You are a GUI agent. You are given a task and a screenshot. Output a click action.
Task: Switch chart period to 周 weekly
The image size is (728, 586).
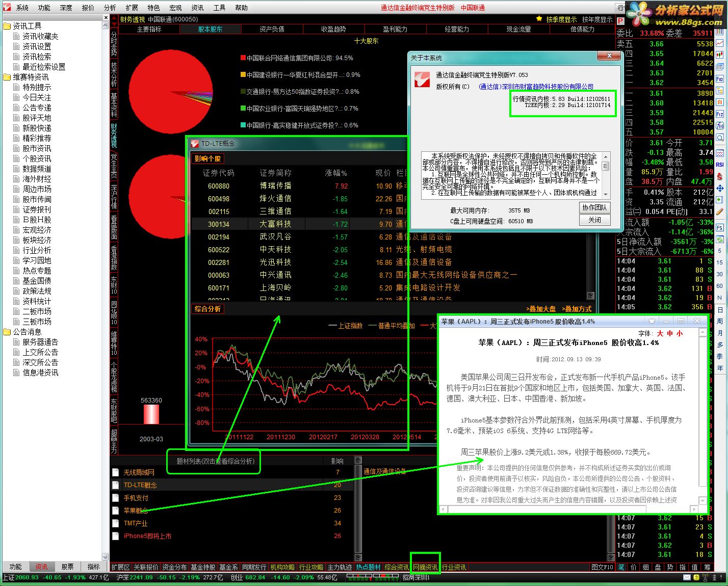[720, 321]
